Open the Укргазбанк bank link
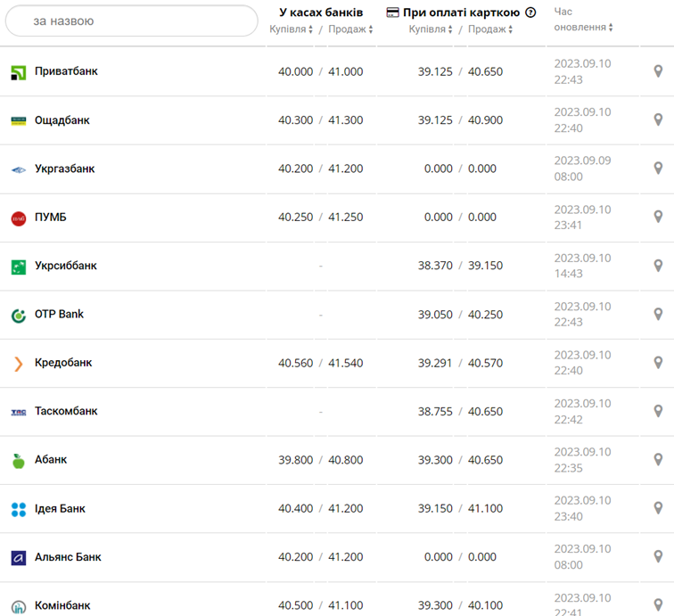The height and width of the screenshot is (616, 674). click(x=64, y=168)
